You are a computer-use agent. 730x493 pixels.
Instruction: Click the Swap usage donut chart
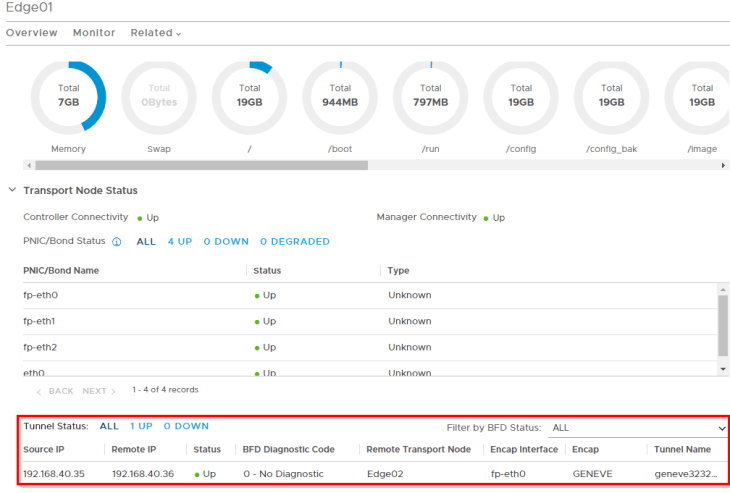coord(159,96)
